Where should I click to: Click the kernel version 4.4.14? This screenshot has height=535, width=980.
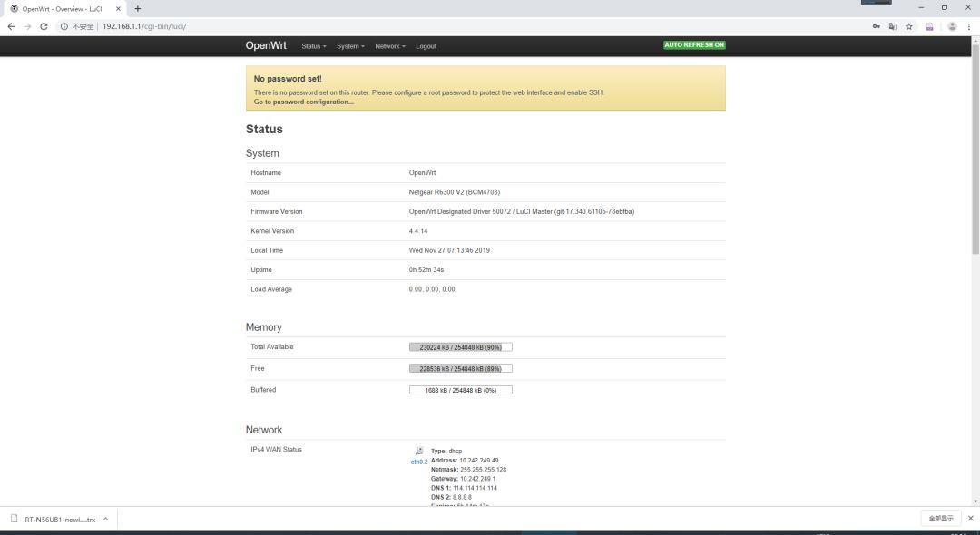point(418,231)
